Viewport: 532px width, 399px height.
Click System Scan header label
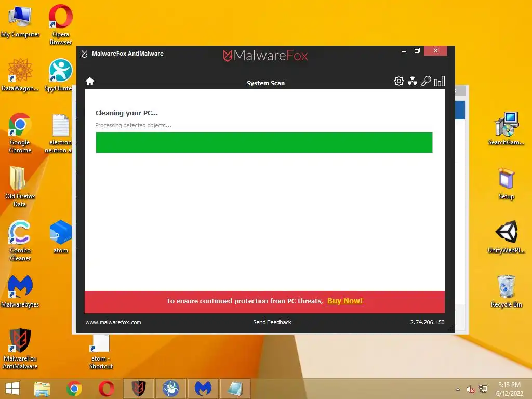(x=265, y=83)
